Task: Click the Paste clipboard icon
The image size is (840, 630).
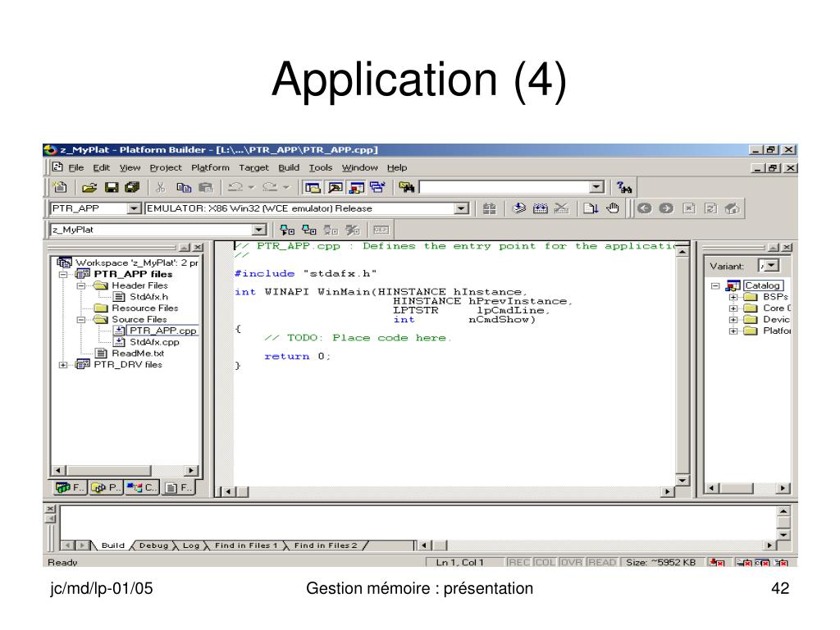Action: pyautogui.click(x=206, y=187)
